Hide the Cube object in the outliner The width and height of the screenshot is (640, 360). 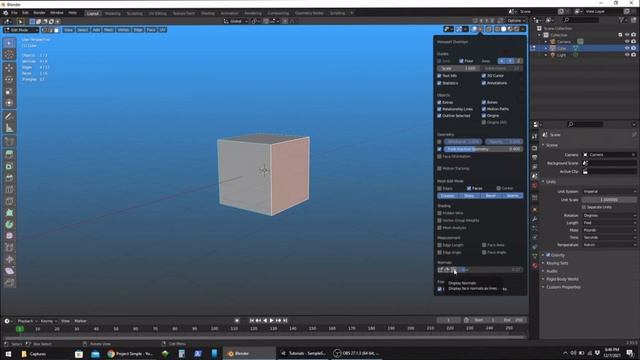coord(627,48)
